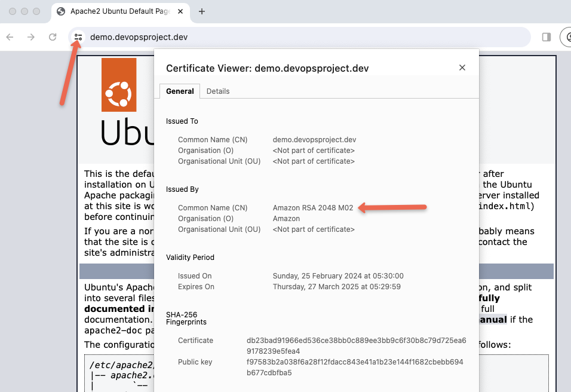Click the Issued By section heading

coord(182,189)
